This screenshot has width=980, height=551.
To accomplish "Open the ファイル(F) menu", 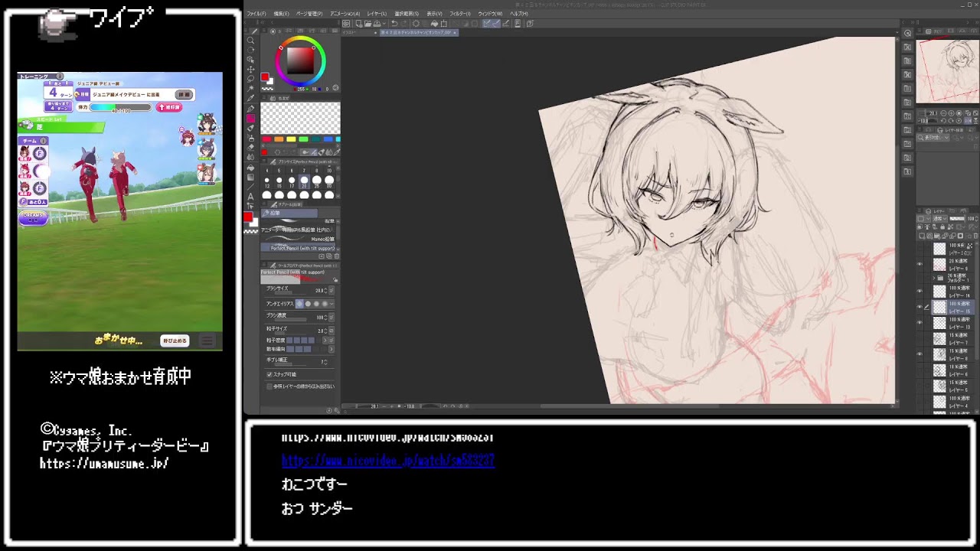I will click(x=256, y=14).
